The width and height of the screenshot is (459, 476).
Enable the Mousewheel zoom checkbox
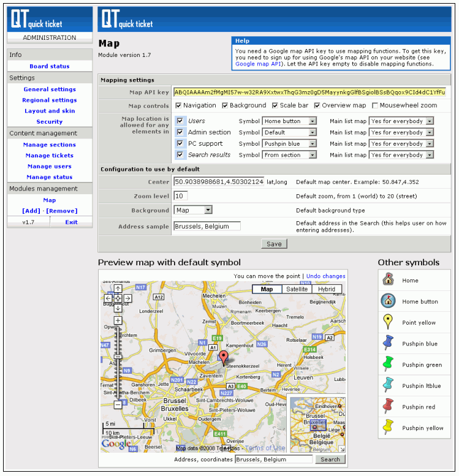point(375,106)
